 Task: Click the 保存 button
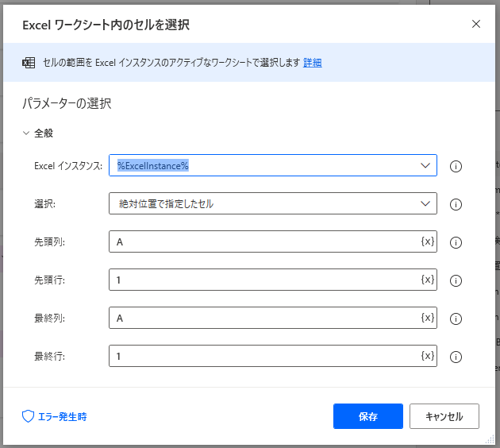[x=367, y=416]
